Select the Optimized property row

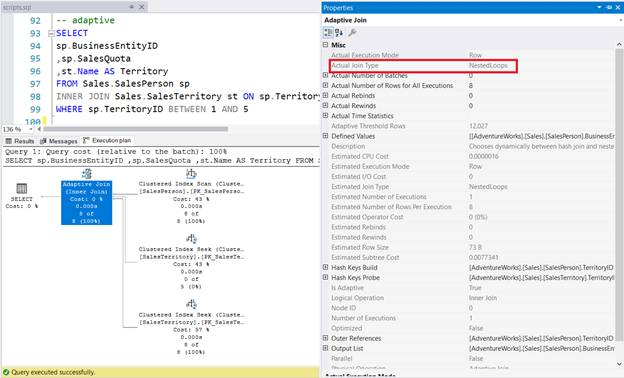pos(472,328)
